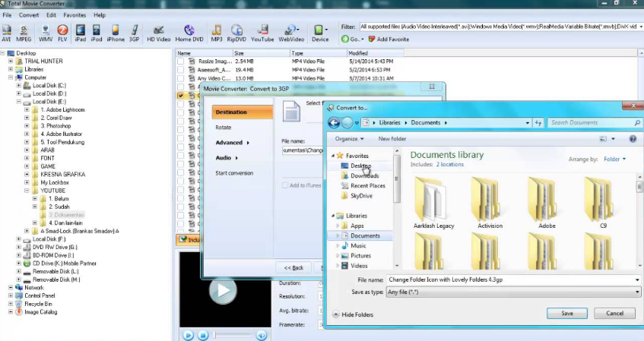Screen dimensions: 644x341
Task: Enable Add to iTunes checkbox
Action: (x=284, y=185)
